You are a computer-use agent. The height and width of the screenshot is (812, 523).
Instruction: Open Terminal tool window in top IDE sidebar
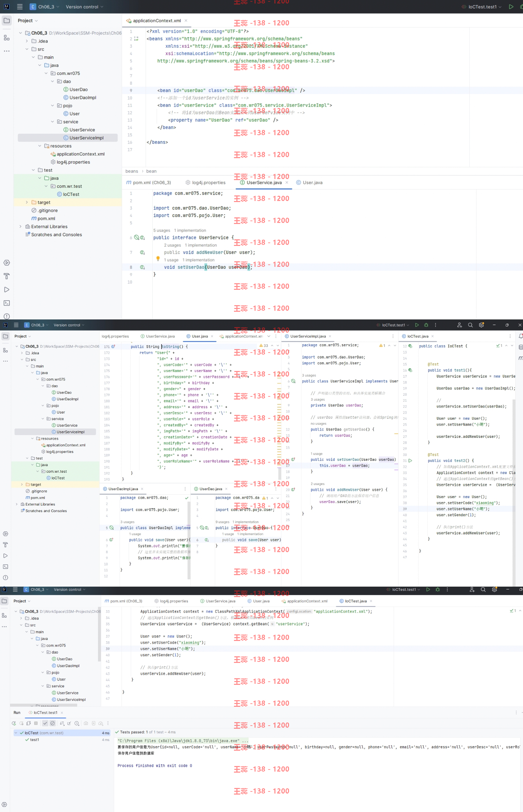7,303
